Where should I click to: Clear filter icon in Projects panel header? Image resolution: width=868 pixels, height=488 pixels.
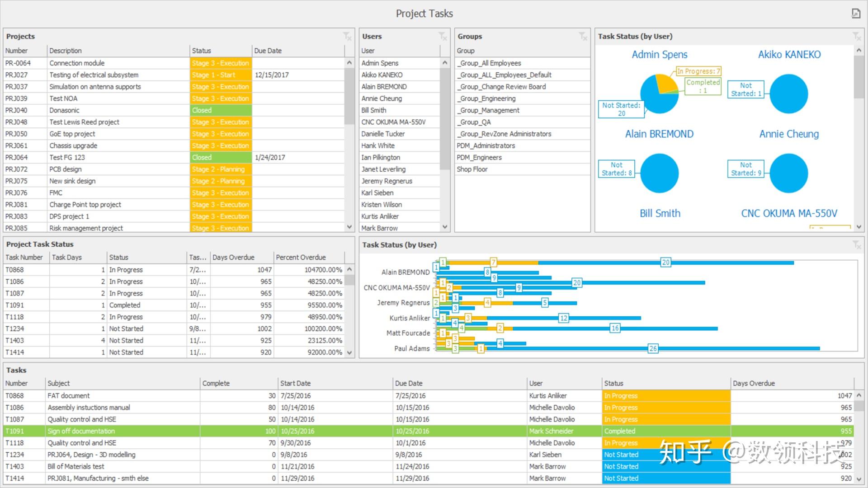[x=347, y=36]
